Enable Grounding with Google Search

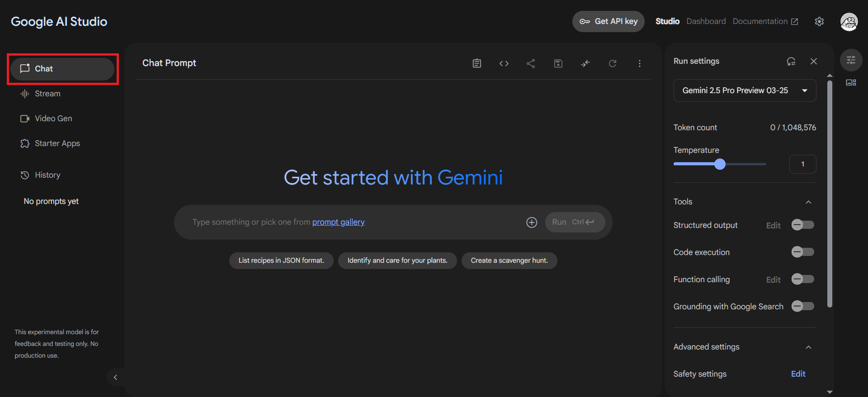point(802,306)
